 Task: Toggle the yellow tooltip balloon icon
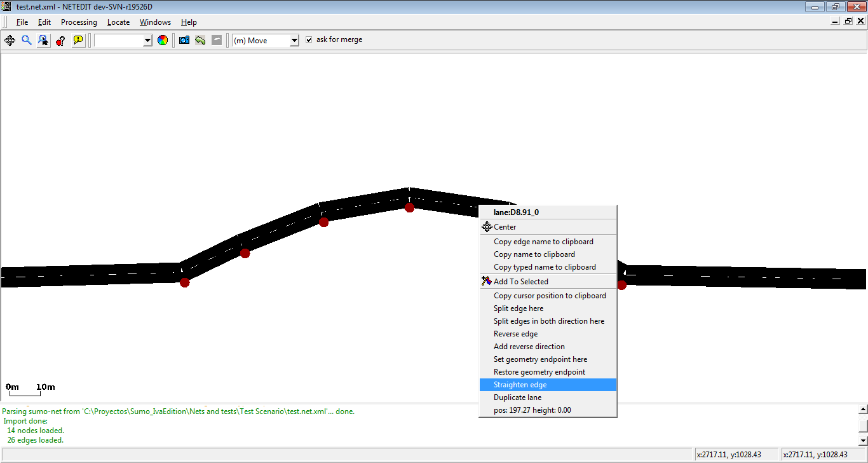coord(78,40)
